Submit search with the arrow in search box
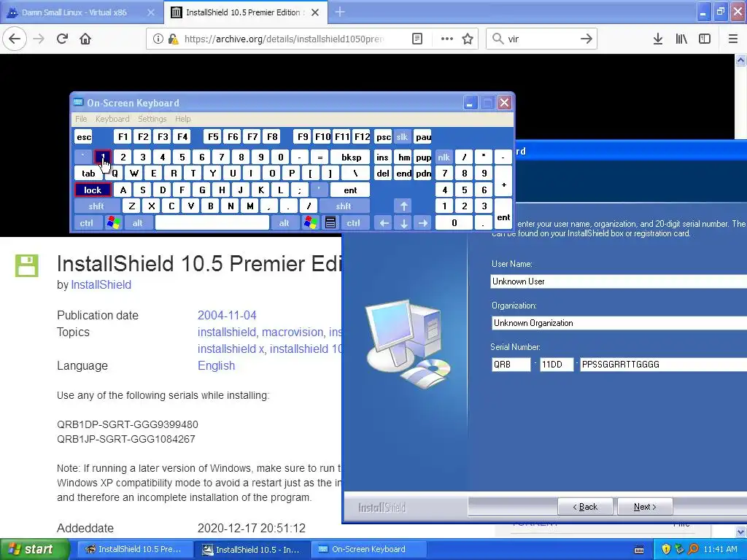The image size is (747, 560). (x=587, y=39)
